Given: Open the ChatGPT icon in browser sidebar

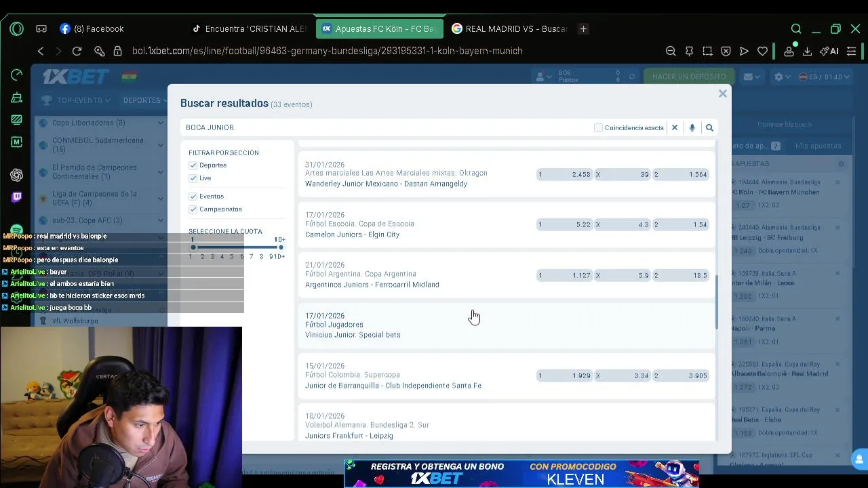Looking at the screenshot, I should click(17, 175).
